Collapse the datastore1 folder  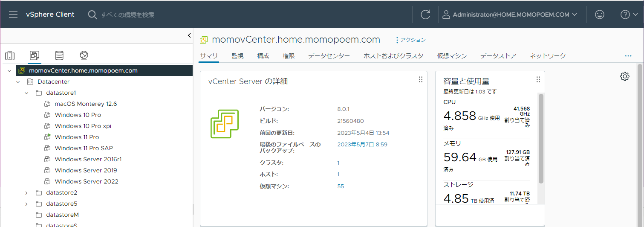click(26, 93)
